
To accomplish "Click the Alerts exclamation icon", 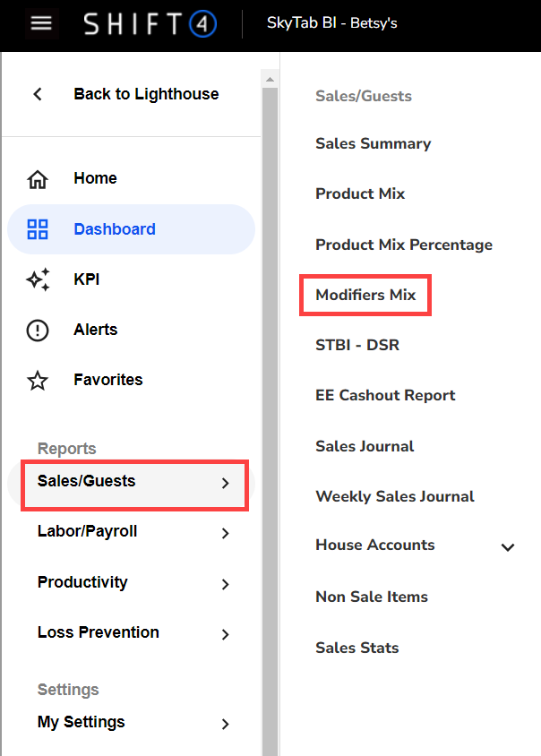I will [x=38, y=331].
